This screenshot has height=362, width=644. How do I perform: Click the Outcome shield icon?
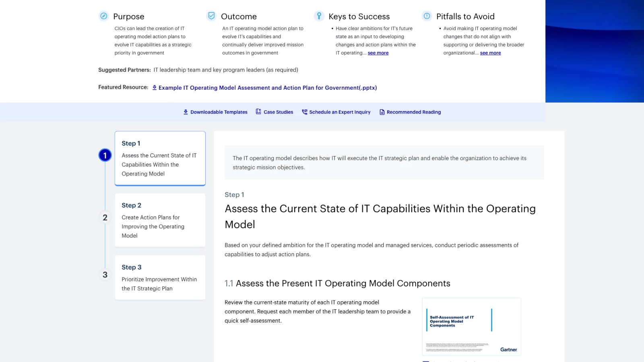point(211,16)
